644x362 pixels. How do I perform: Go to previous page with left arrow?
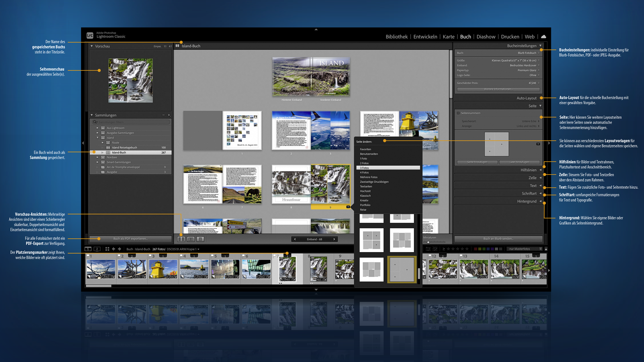pos(295,239)
